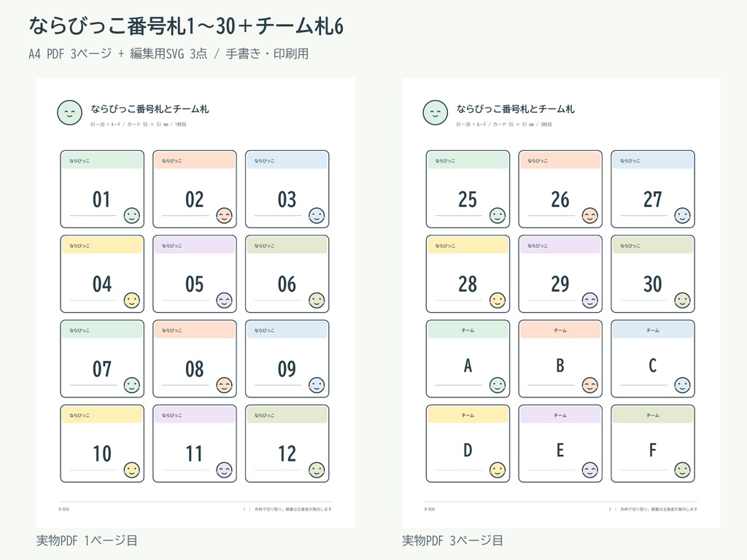Click the ならびっこ label on card 27
Image resolution: width=747 pixels, height=560 pixels.
click(630, 161)
